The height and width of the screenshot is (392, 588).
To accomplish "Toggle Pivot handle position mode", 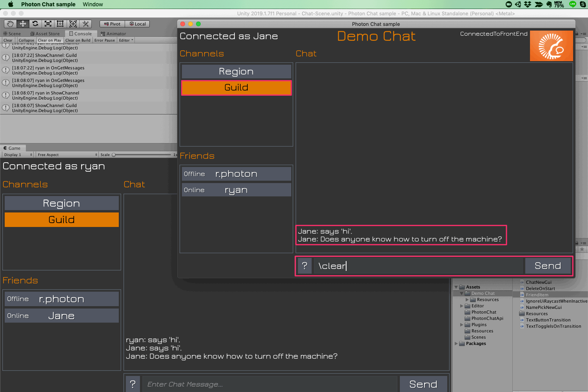I will [x=112, y=24].
